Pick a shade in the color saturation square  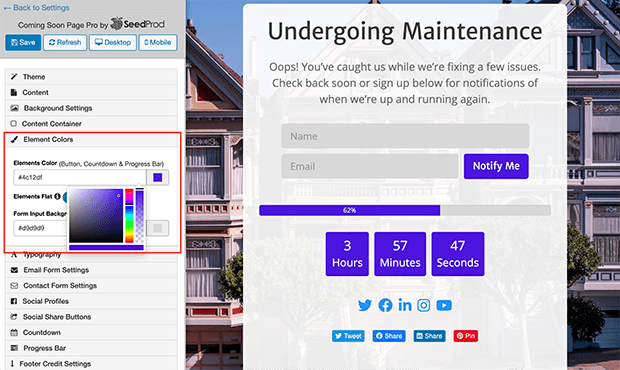click(x=96, y=216)
